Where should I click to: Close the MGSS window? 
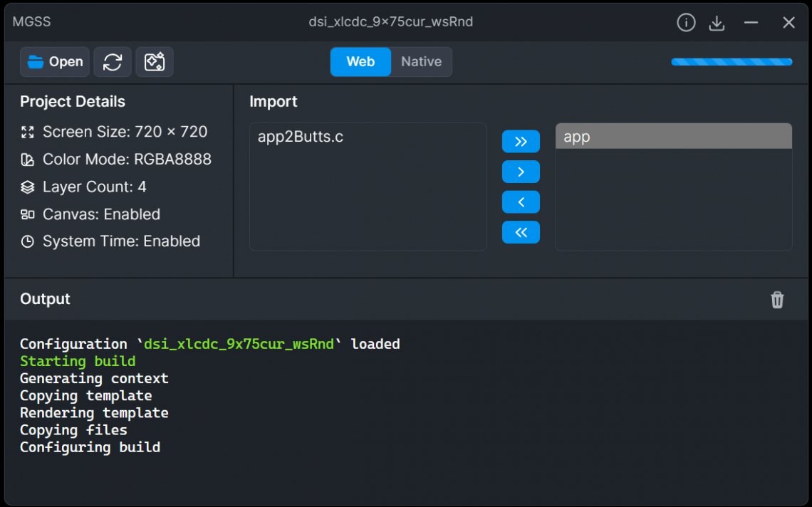[788, 23]
